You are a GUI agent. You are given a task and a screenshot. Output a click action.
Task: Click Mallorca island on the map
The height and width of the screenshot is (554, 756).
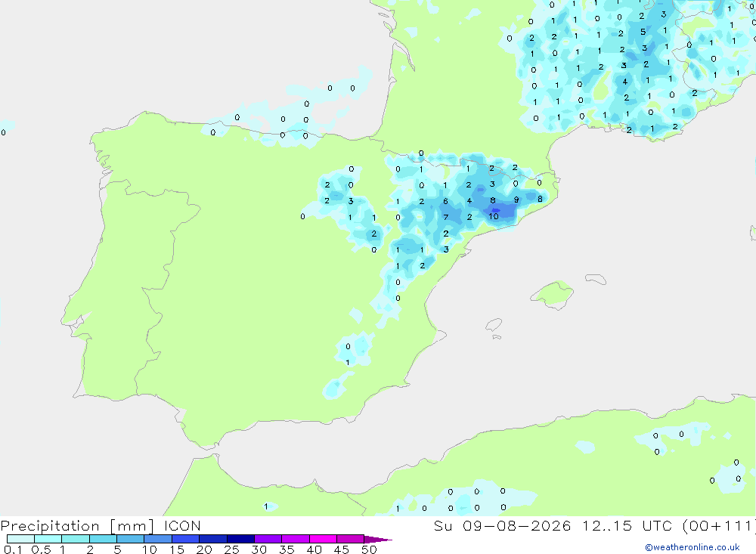coord(553,294)
